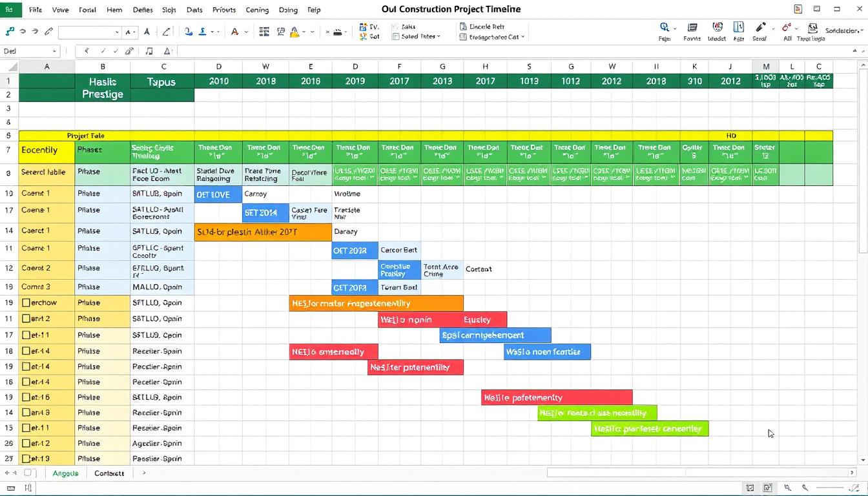
Task: Click the yellow highlight fill color swatch
Action: point(295,32)
